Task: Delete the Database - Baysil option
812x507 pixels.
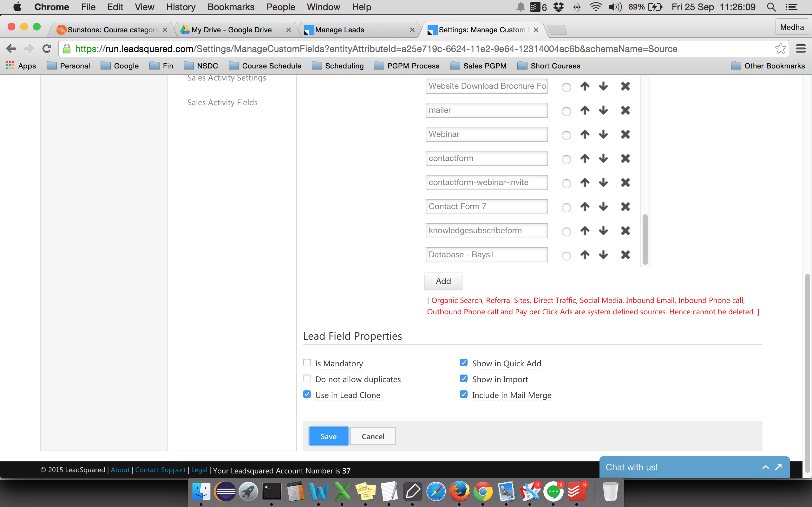Action: pyautogui.click(x=625, y=255)
